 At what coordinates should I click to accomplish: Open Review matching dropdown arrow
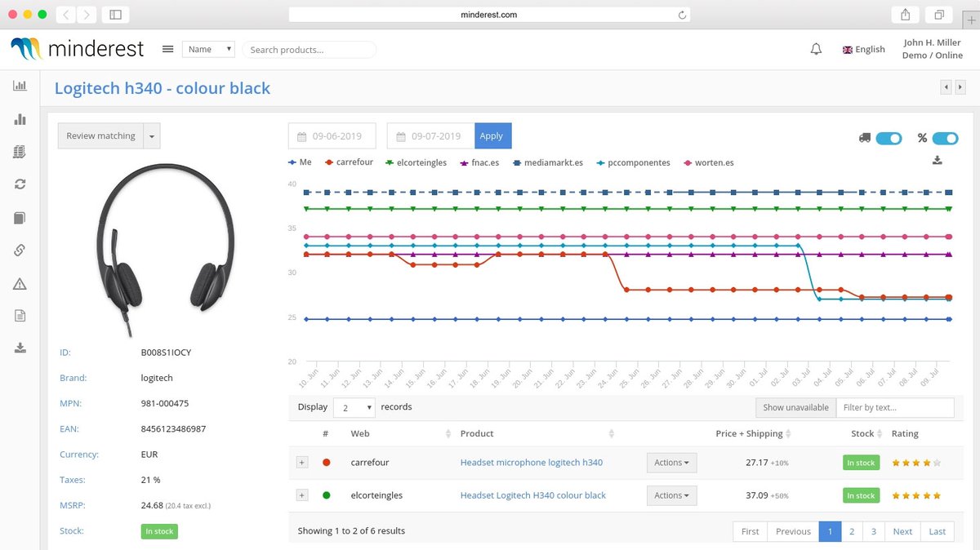[x=152, y=136]
